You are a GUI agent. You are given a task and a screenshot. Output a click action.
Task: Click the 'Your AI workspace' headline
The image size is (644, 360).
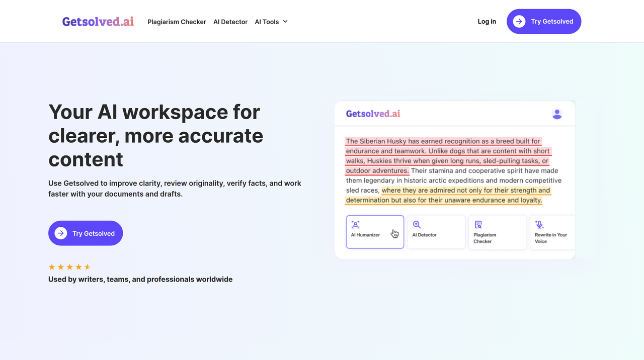tap(156, 136)
